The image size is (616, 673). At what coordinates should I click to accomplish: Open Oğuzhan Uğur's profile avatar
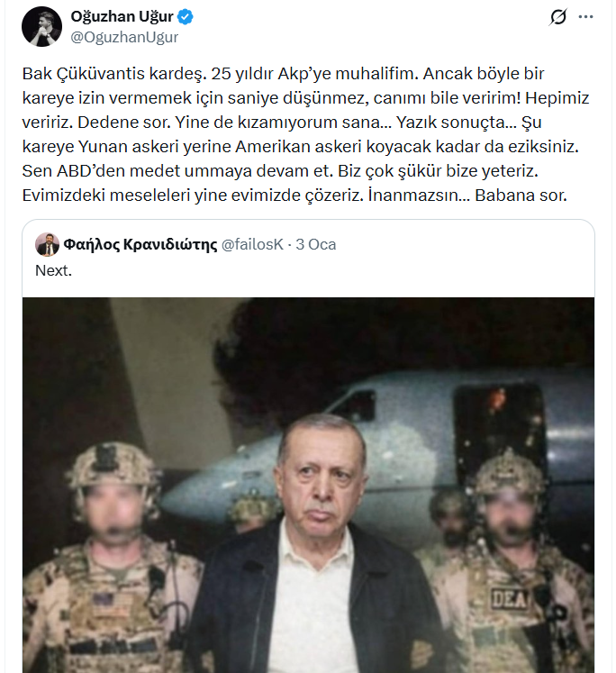[41, 27]
